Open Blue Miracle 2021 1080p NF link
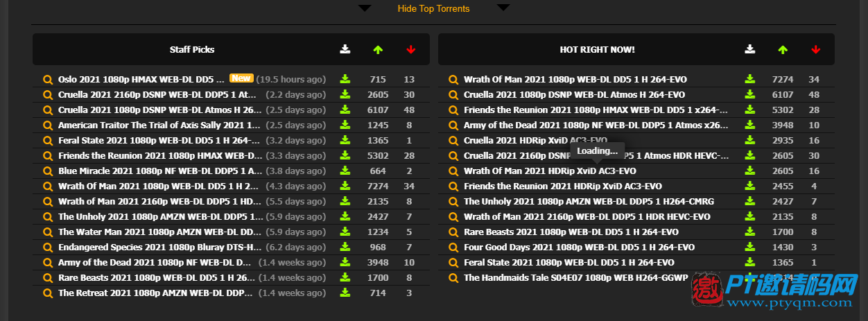This screenshot has height=321, width=868. click(x=160, y=171)
